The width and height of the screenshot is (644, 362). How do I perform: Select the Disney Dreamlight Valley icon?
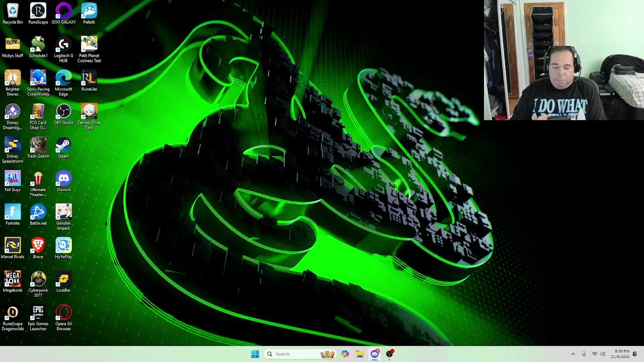pos(13,117)
